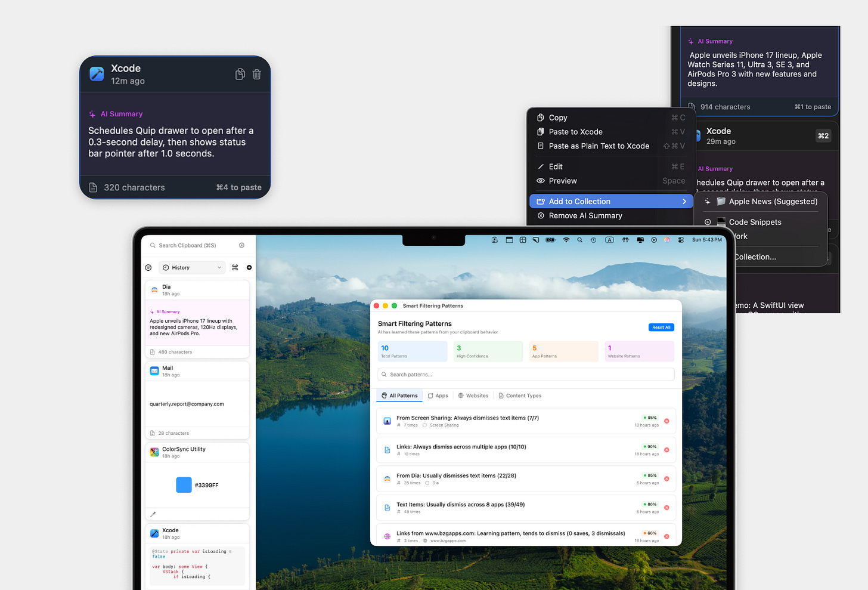The height and width of the screenshot is (590, 868).
Task: Click the '914 characters' label in dark panel
Action: 725,107
